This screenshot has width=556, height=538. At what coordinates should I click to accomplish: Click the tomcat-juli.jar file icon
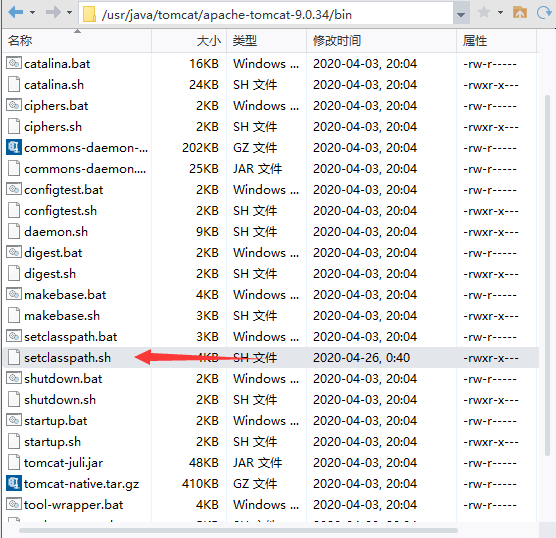pyautogui.click(x=14, y=463)
